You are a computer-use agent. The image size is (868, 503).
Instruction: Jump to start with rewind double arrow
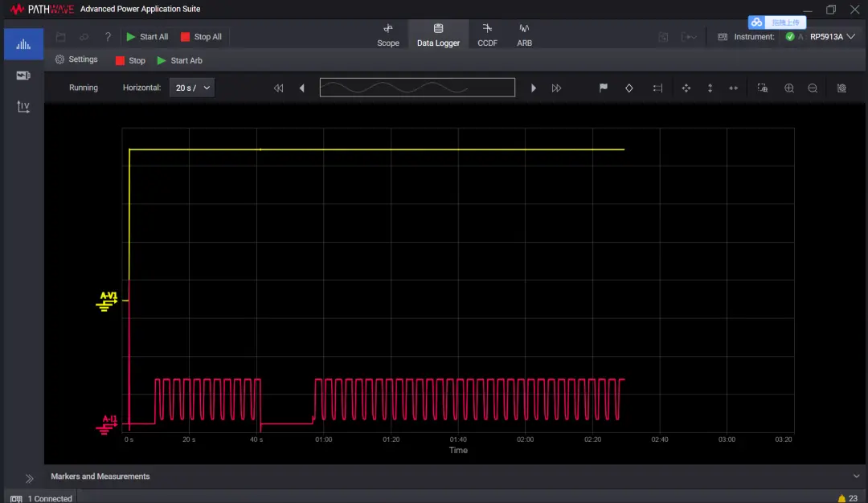(x=278, y=88)
